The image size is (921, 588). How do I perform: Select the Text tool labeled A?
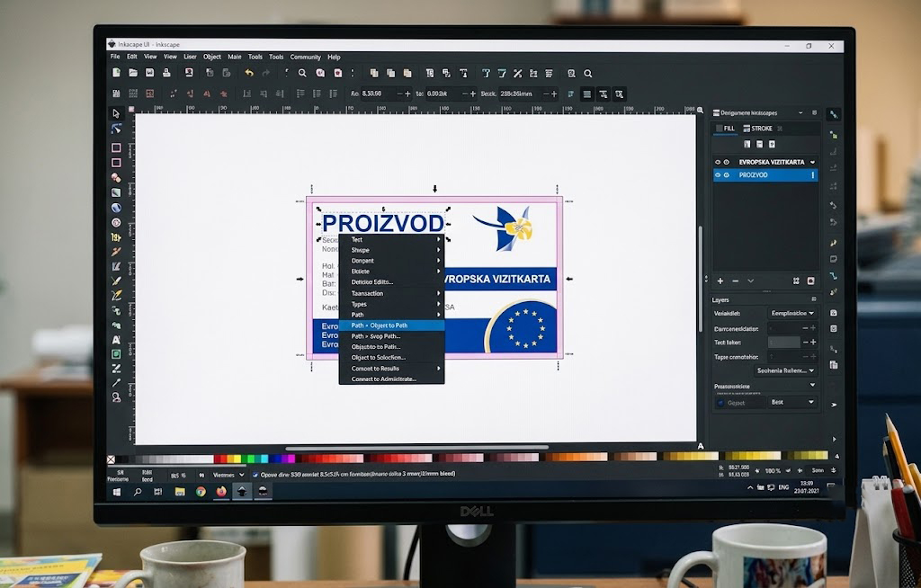116,340
